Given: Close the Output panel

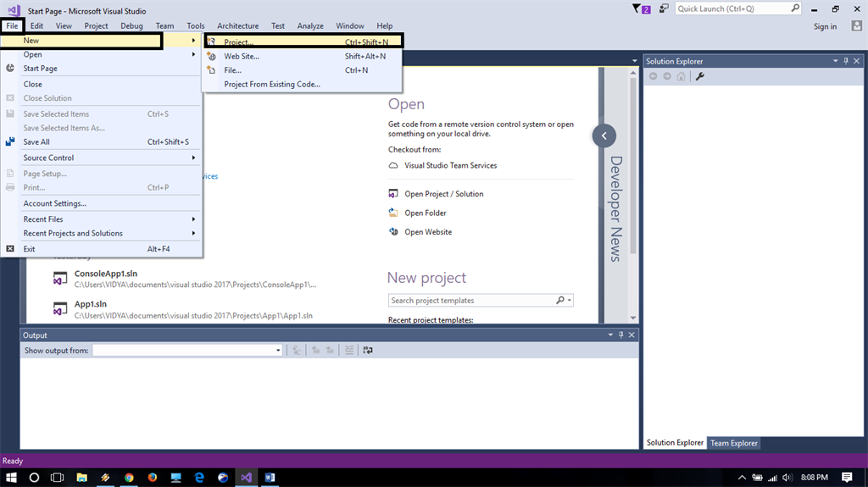Looking at the screenshot, I should pos(631,335).
